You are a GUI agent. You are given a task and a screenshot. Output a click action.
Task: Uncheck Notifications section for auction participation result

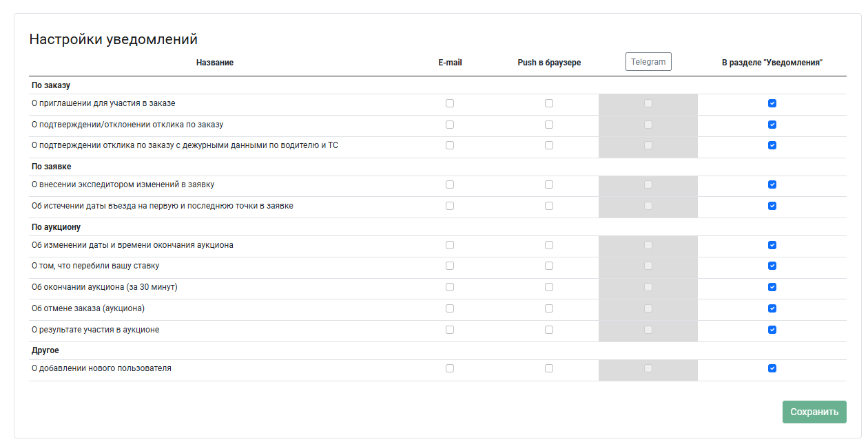coord(772,330)
